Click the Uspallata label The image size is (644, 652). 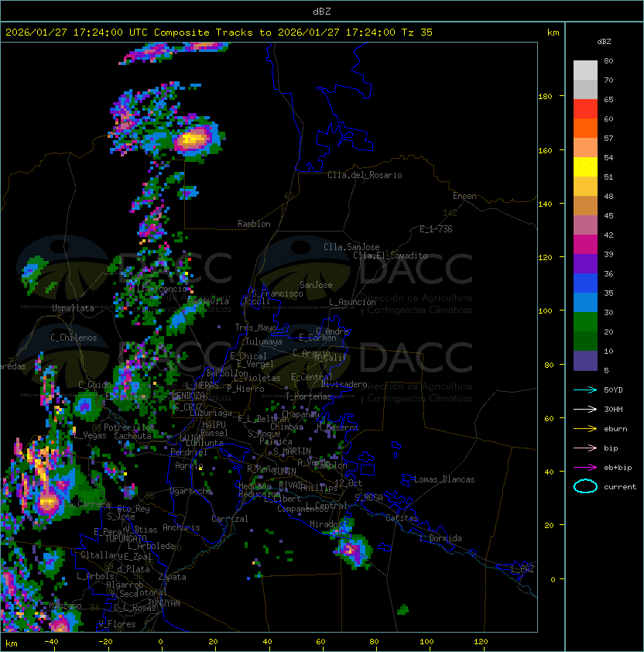tap(73, 308)
